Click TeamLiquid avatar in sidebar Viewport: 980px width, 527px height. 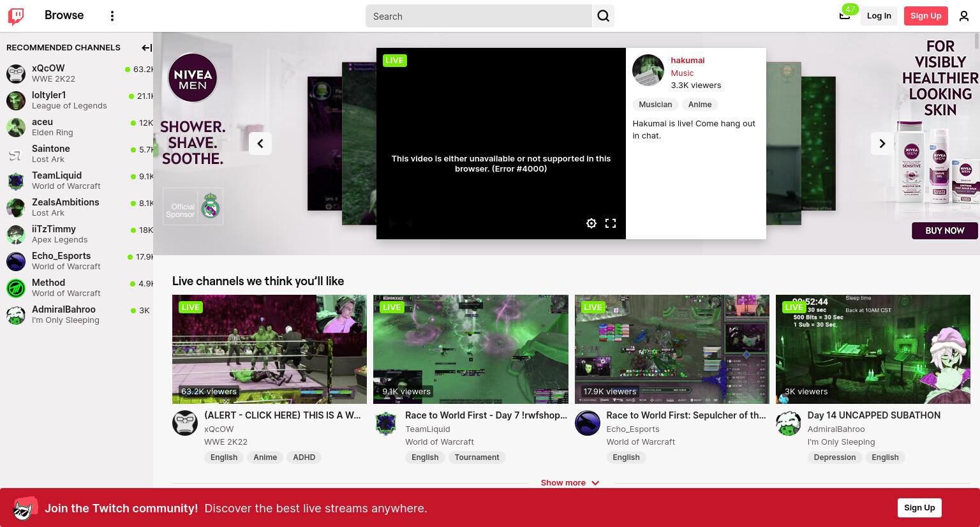pos(16,181)
